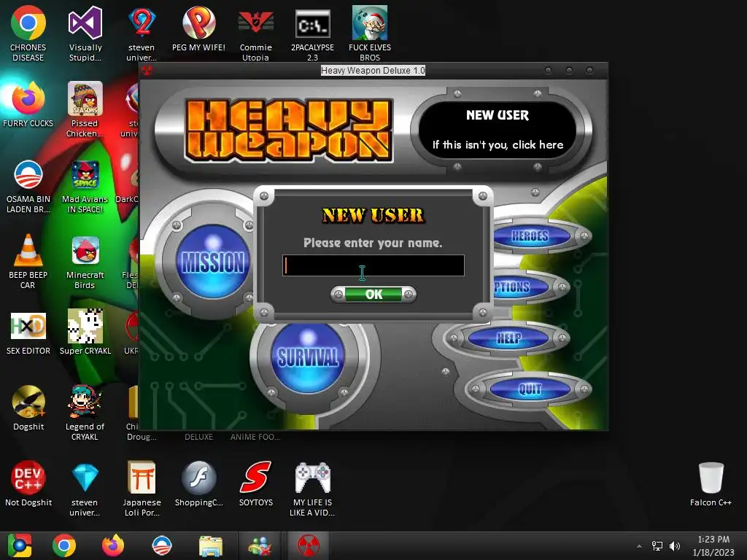The width and height of the screenshot is (747, 560).
Task: Click the network tray icon
Action: point(657,546)
